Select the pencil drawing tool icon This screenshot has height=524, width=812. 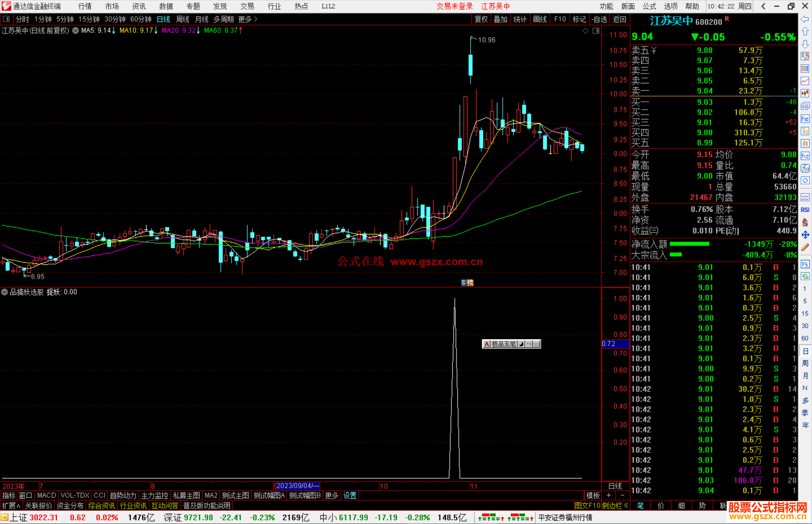click(805, 247)
